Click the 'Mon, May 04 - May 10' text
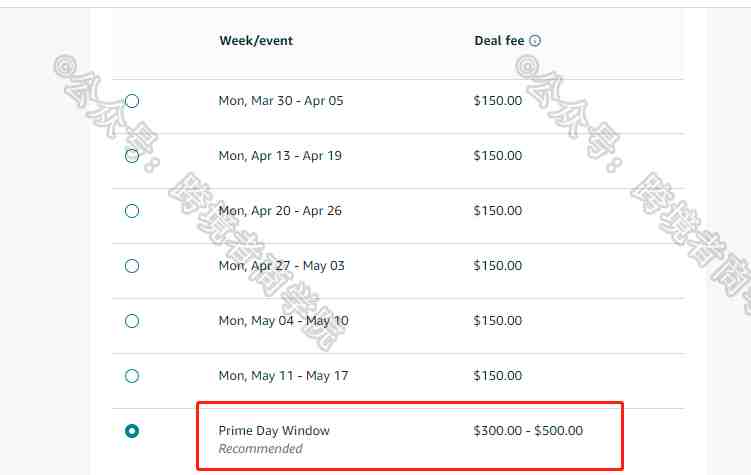Viewport: 751px width, 475px height. tap(283, 321)
